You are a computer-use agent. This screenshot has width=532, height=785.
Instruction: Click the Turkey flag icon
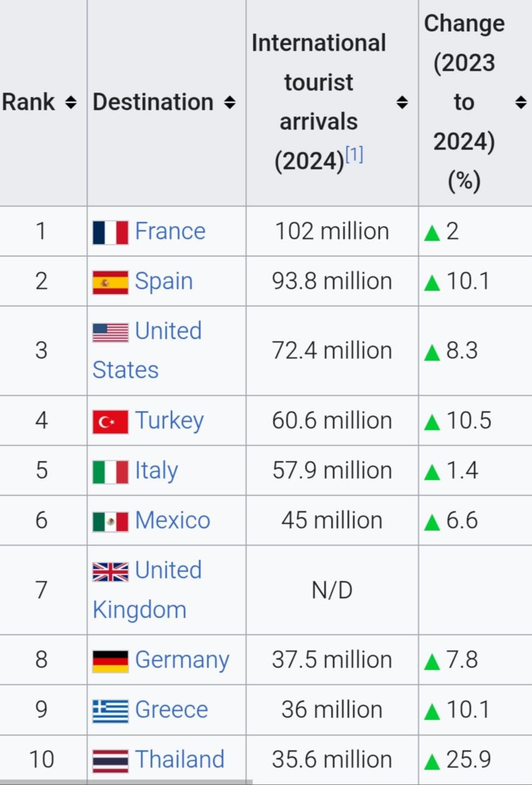[x=111, y=422]
